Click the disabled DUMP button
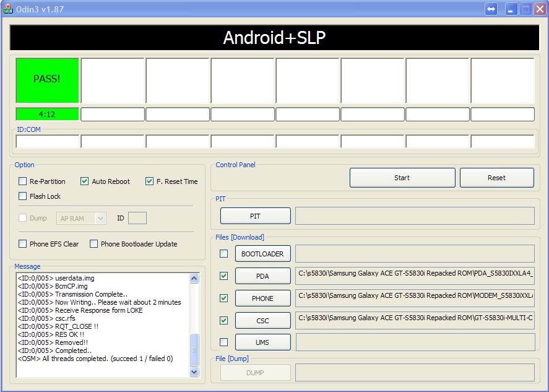Viewport: 549px width, 392px height. pos(255,373)
